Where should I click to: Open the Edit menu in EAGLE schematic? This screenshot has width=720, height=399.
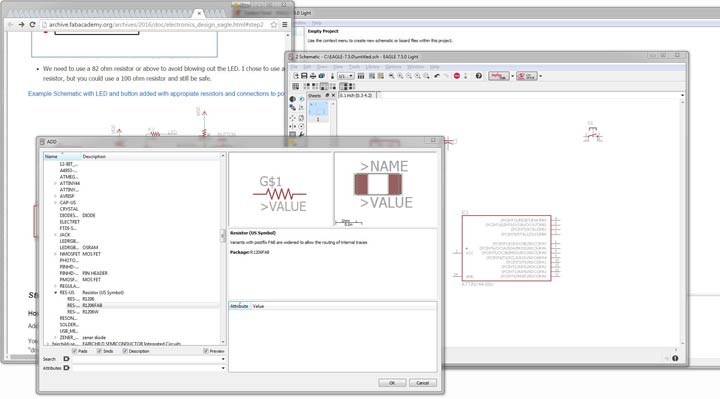pyautogui.click(x=307, y=67)
